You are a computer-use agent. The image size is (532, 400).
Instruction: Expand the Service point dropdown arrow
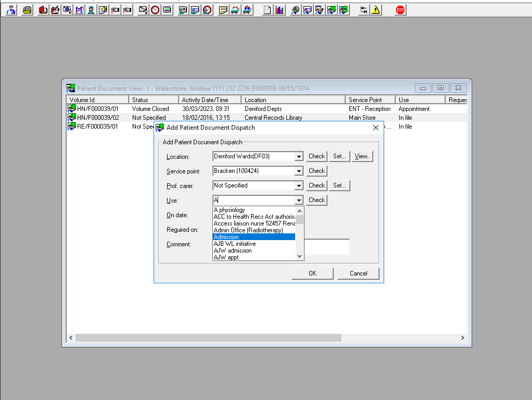pos(299,171)
